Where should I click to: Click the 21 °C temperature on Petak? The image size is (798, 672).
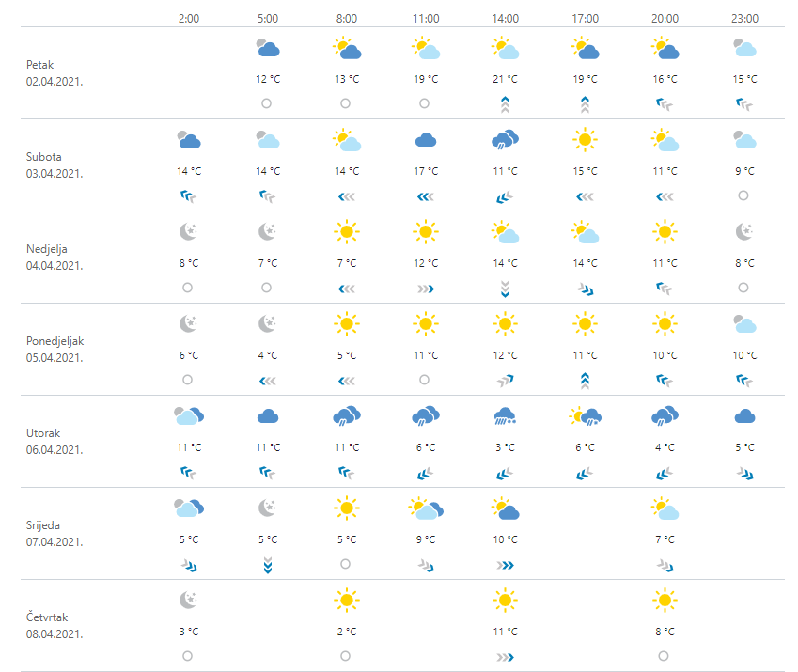505,79
